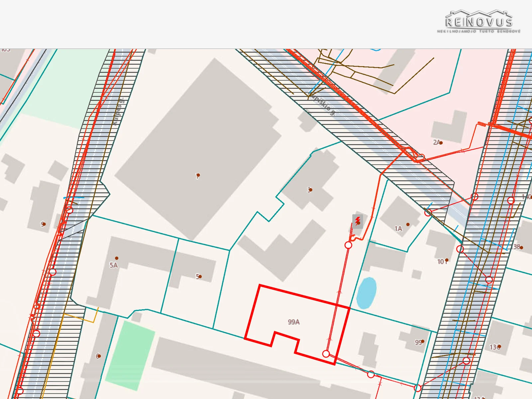Click the address label 136
532x399 pixels.
click(494, 347)
